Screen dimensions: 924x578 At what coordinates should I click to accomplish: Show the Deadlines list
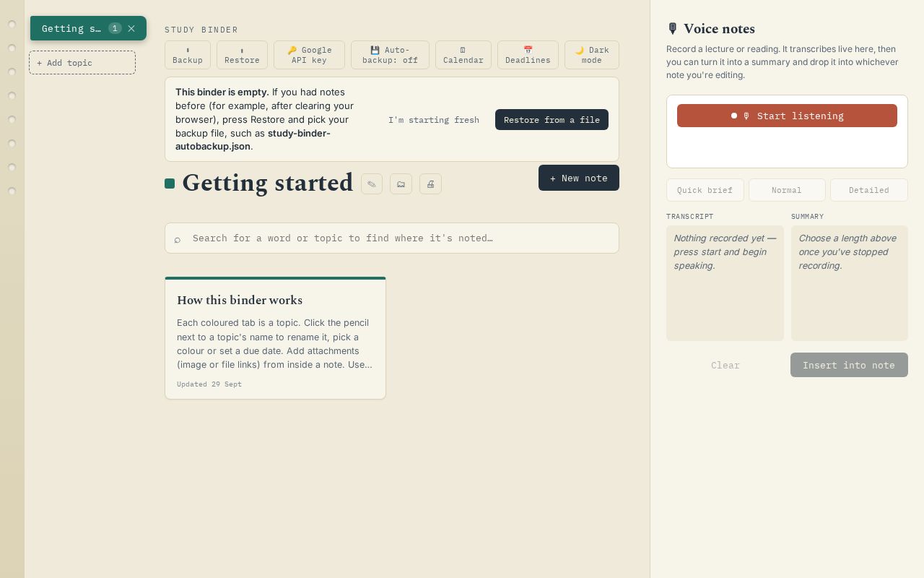click(x=528, y=55)
